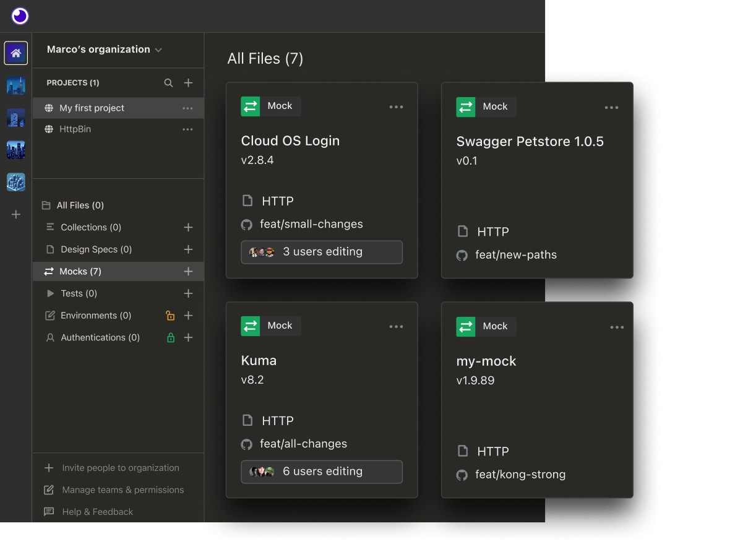The image size is (756, 544).
Task: Add a new project with plus icon
Action: click(189, 83)
